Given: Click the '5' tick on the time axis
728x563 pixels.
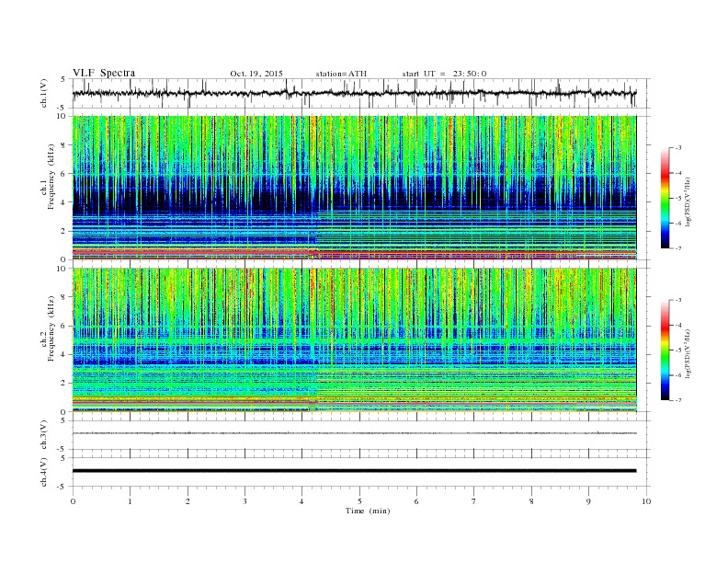Looking at the screenshot, I should pyautogui.click(x=359, y=501).
